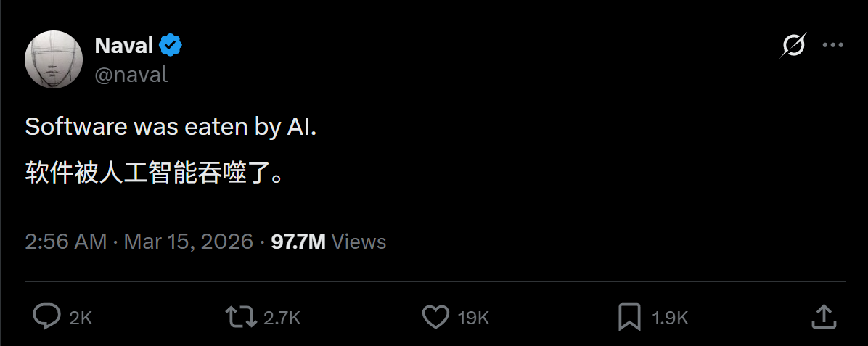Click the 1.9K bookmarks count
Viewport: 868px width, 346px height.
[669, 318]
